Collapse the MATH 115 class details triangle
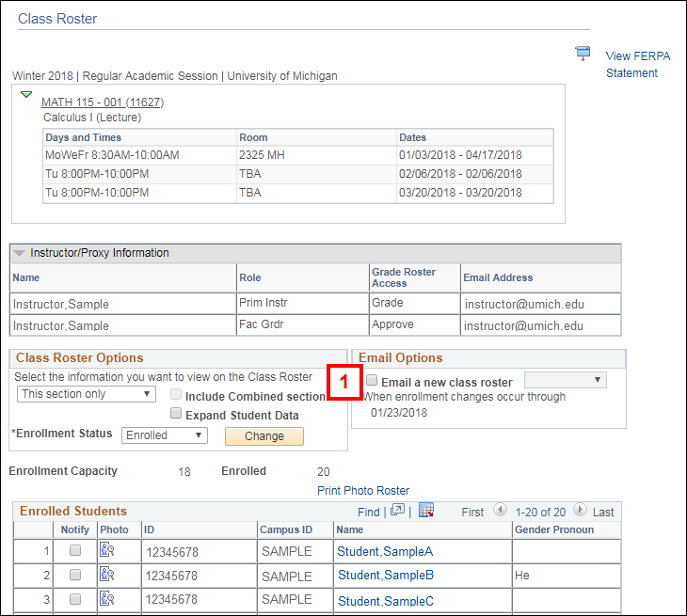The height and width of the screenshot is (616, 687). pyautogui.click(x=26, y=95)
